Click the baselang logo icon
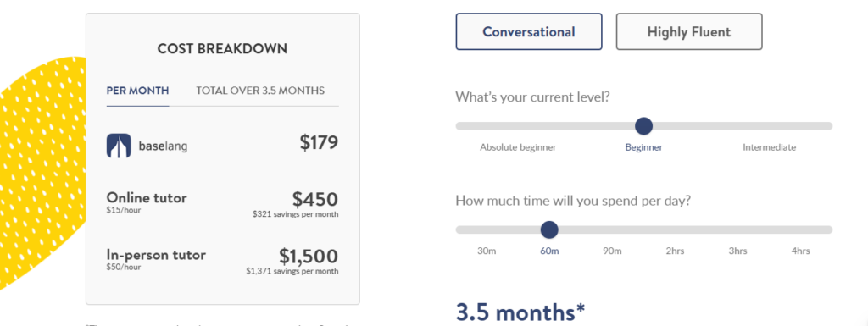The image size is (868, 326). point(119,146)
